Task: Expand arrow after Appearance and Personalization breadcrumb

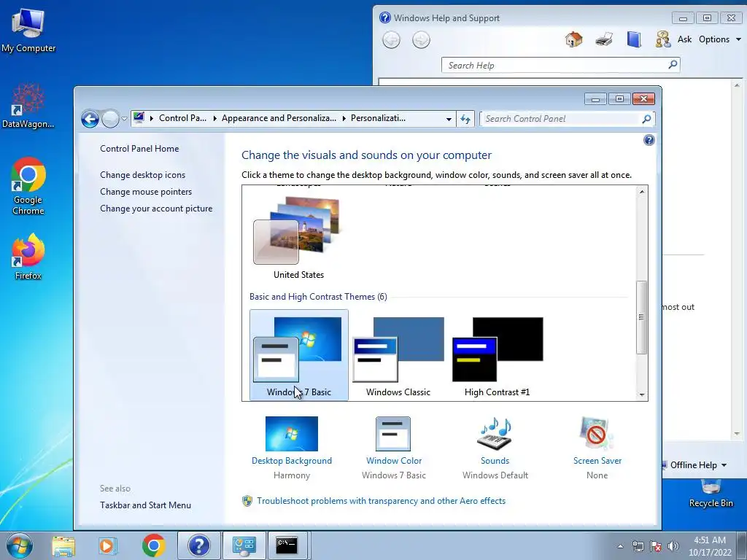Action: tap(344, 119)
